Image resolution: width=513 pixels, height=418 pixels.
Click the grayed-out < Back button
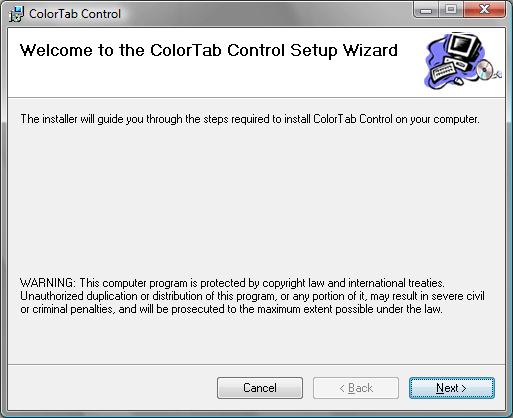[x=356, y=388]
